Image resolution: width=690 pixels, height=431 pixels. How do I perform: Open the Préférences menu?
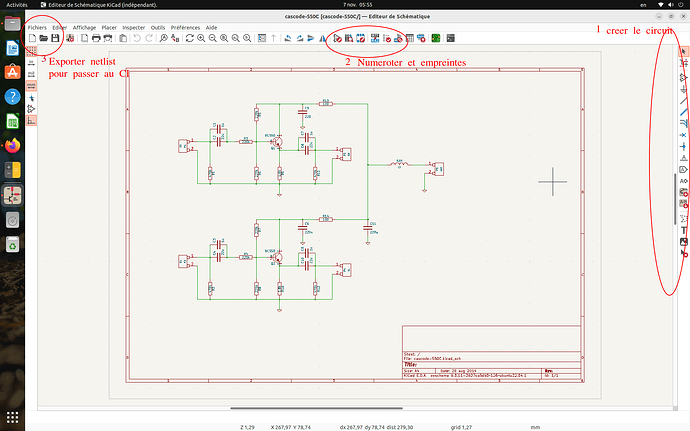pyautogui.click(x=185, y=27)
